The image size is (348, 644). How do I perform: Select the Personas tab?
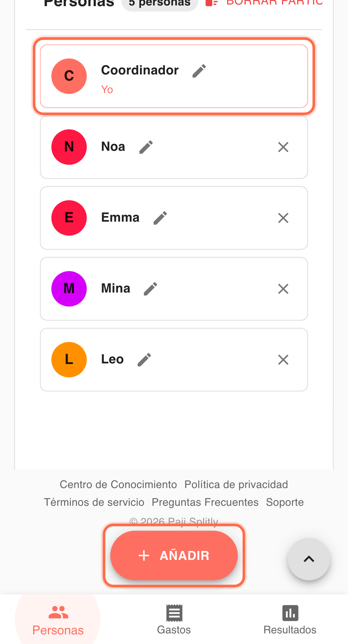(58, 620)
